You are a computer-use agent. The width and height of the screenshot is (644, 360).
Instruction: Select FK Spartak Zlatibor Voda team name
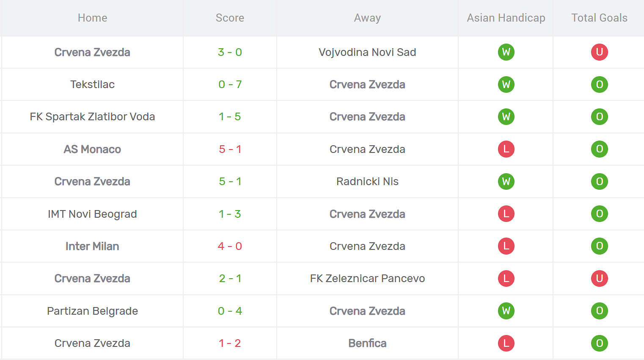(x=92, y=116)
